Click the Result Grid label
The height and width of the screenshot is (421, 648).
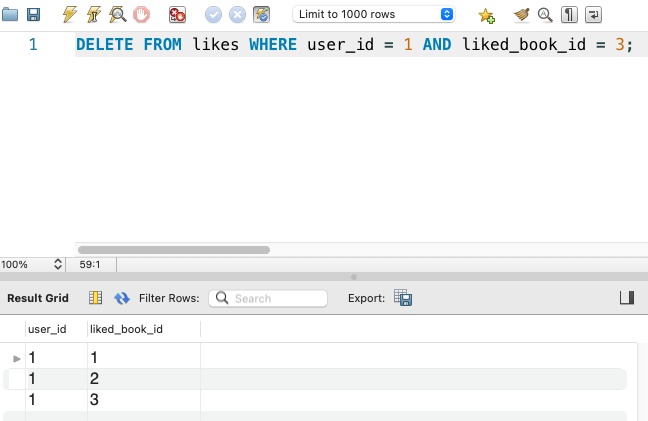coord(38,298)
